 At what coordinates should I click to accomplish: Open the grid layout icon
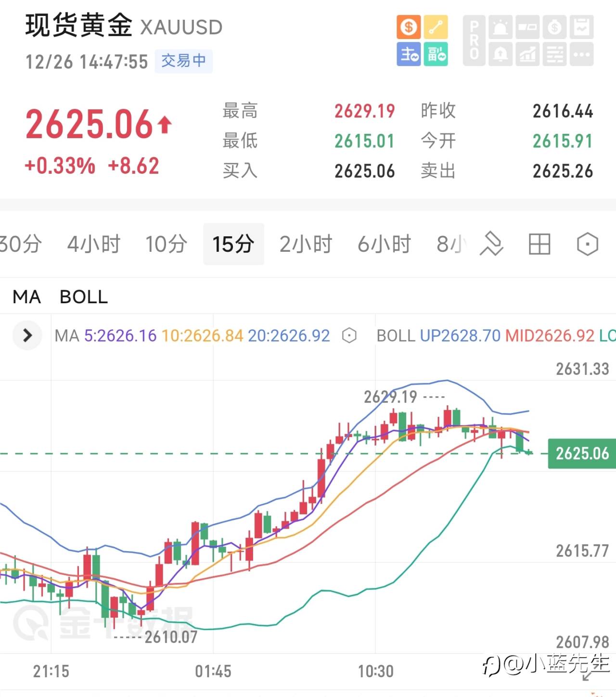pyautogui.click(x=539, y=244)
